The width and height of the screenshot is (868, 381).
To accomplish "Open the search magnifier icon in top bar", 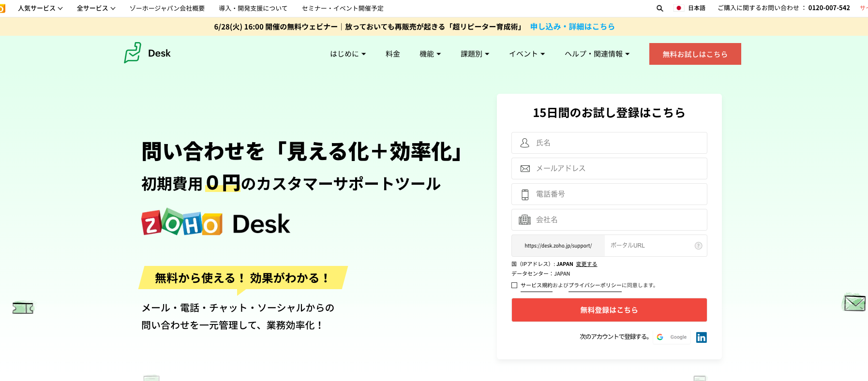I will 659,8.
